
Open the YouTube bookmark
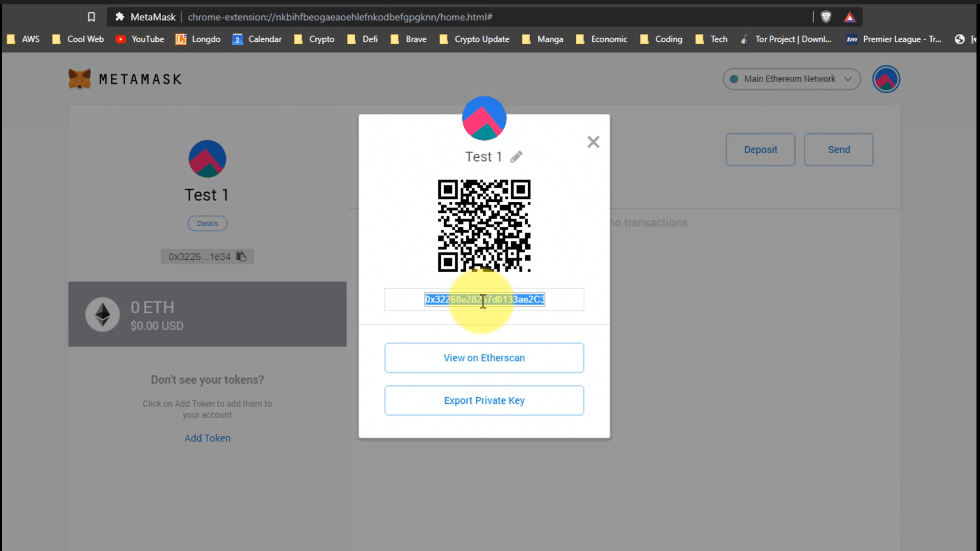coord(140,39)
